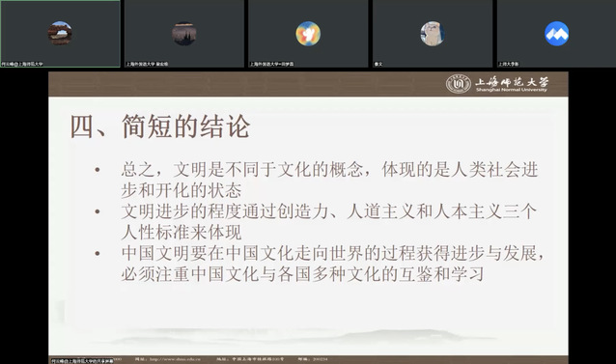Click the first bullet starting with 总之
The height and width of the screenshot is (364, 616).
(x=329, y=180)
